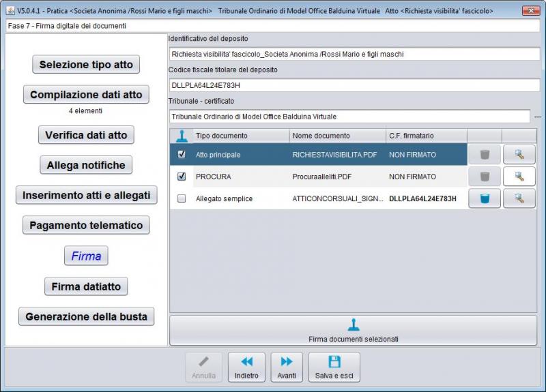Click greyed trash icon in PROCURA row
The width and height of the screenshot is (546, 392).
(485, 177)
